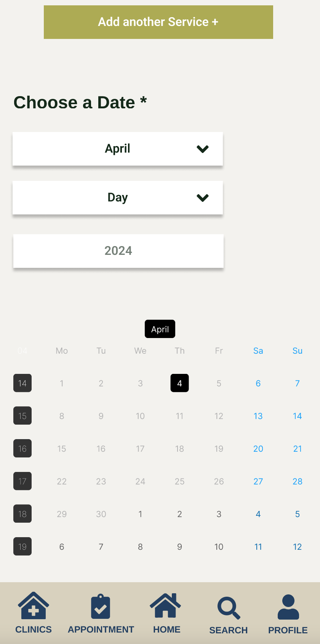Pick Saturday April 13 on calendar
Viewport: 320px width, 644px height.
tap(258, 416)
